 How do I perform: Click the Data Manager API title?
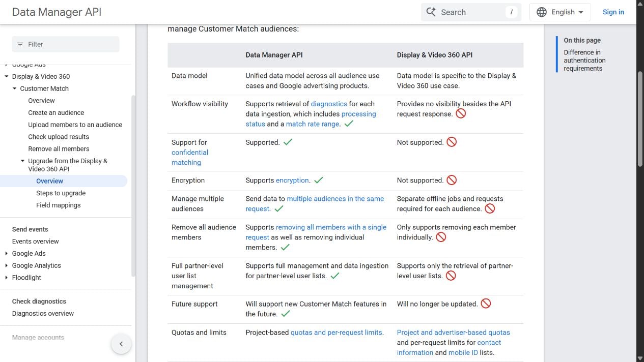click(x=57, y=12)
